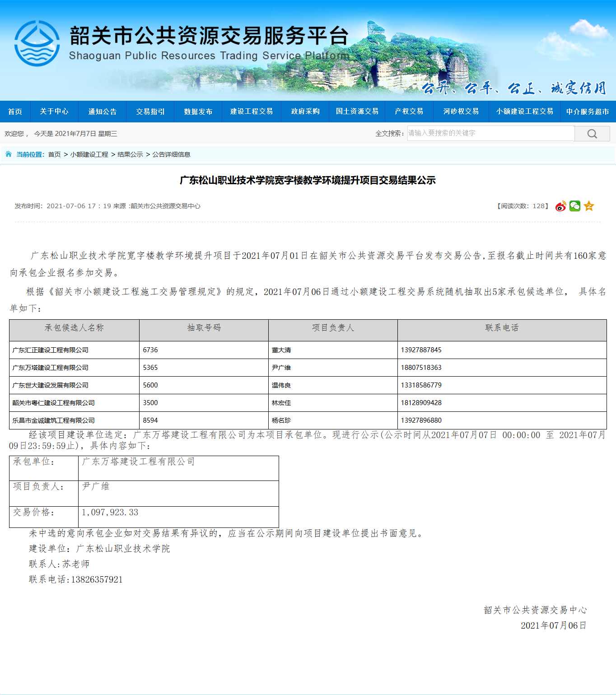Click the home icon beside 当前位置
The image size is (616, 695).
(x=9, y=154)
